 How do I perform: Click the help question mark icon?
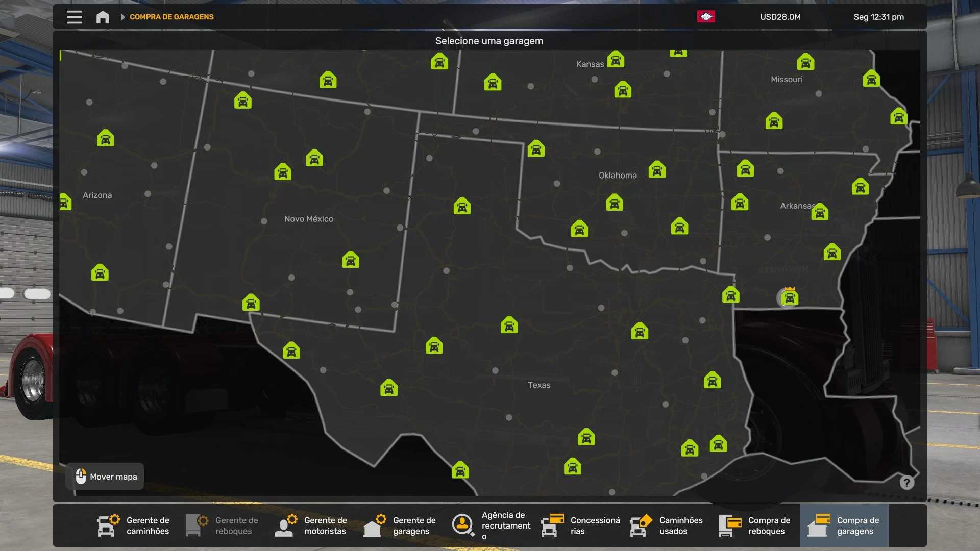906,483
